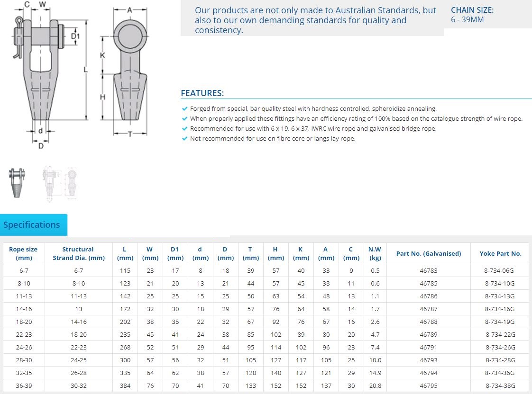Click the 'Recommended for use with' feature line

point(313,129)
